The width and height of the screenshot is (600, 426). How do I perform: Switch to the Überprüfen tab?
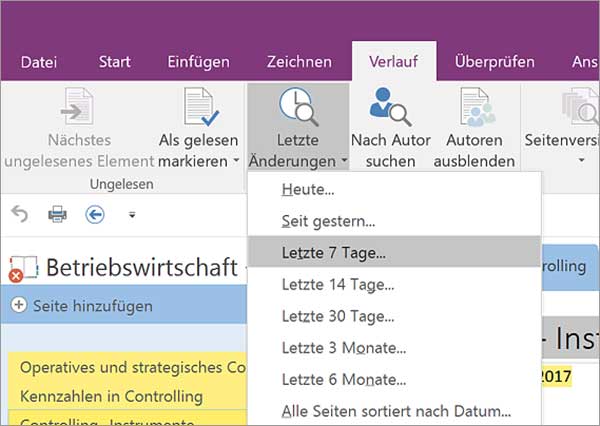tap(495, 62)
